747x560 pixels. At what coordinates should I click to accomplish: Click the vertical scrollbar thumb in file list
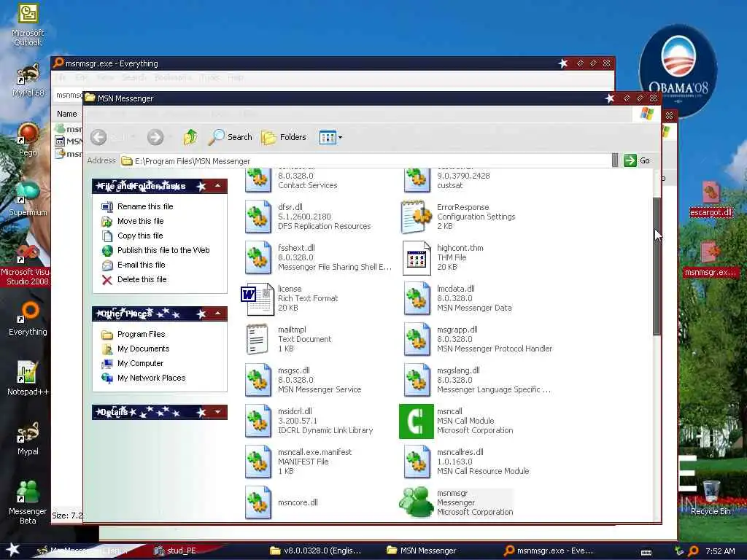tap(657, 267)
